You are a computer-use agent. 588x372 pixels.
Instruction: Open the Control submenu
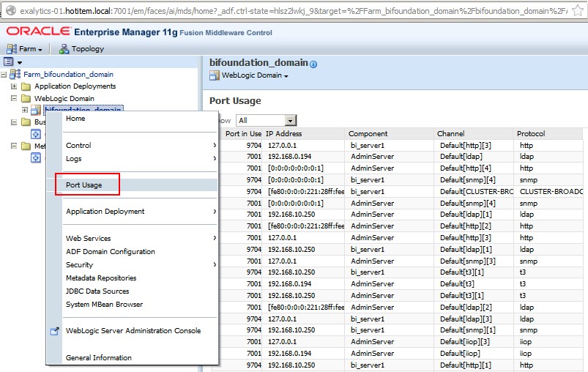(x=78, y=146)
